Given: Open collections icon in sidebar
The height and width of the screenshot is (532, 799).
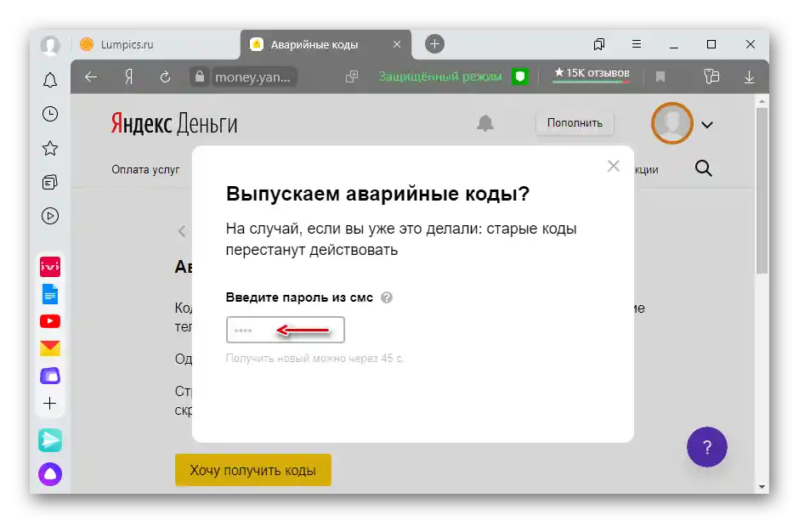Looking at the screenshot, I should pyautogui.click(x=50, y=183).
